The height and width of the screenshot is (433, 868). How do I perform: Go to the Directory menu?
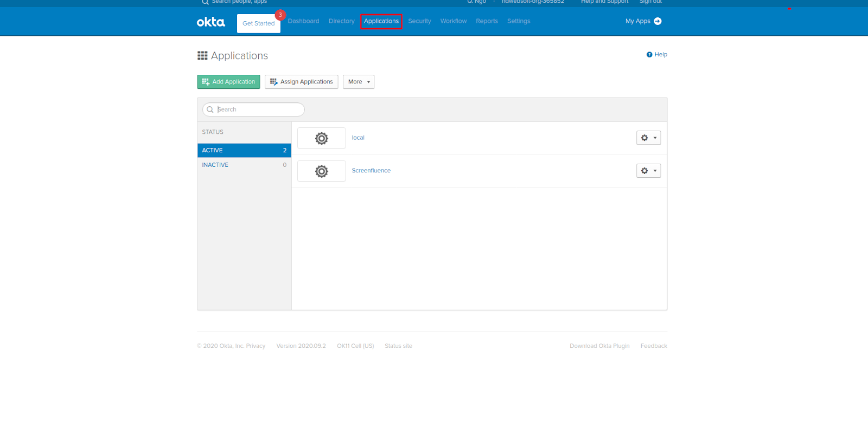(341, 21)
